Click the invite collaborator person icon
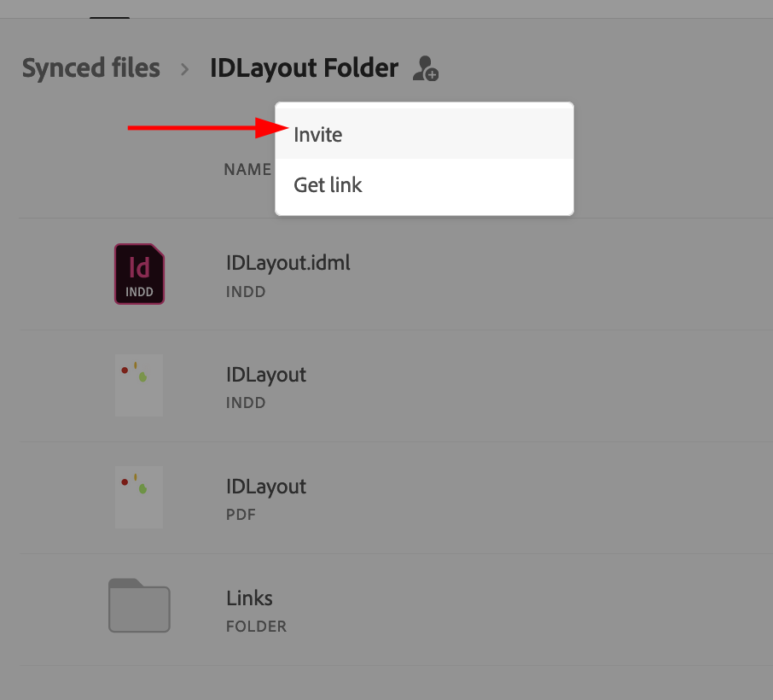 (x=425, y=69)
